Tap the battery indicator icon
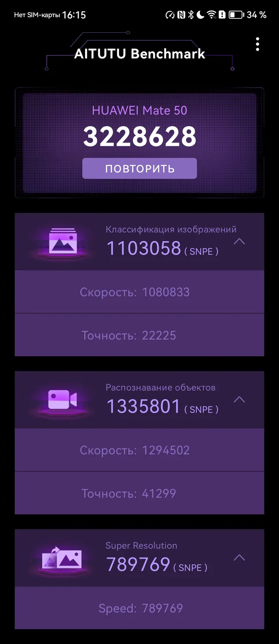Image resolution: width=279 pixels, height=644 pixels. click(236, 15)
